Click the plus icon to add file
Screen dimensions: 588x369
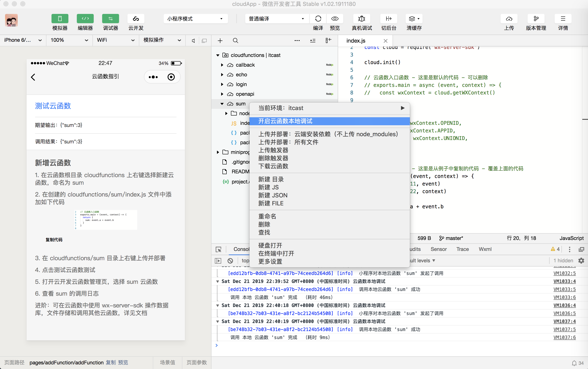pyautogui.click(x=220, y=41)
